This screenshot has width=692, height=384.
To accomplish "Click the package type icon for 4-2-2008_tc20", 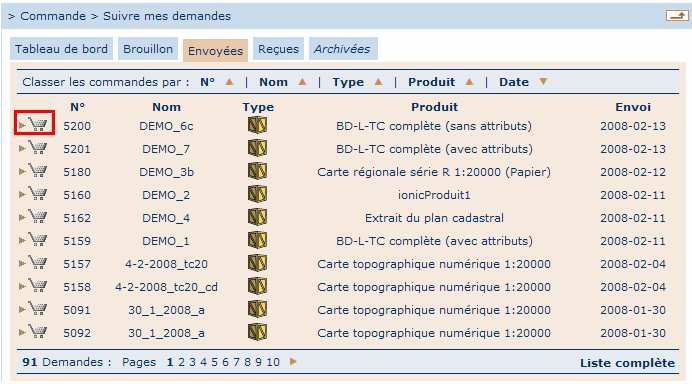I will (257, 263).
